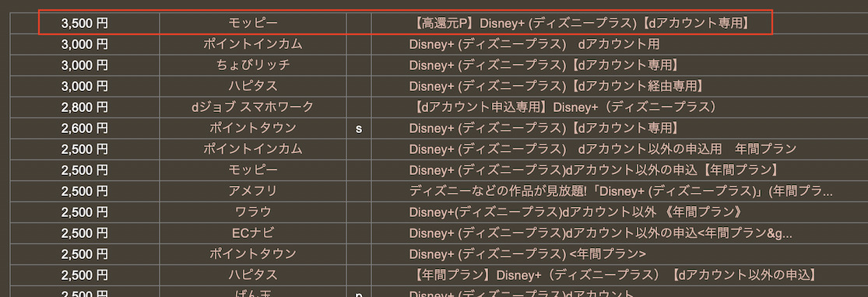This screenshot has height=297, width=868.
Task: Select the 3,000 円 price beside ちょびリッチ
Action: [85, 65]
